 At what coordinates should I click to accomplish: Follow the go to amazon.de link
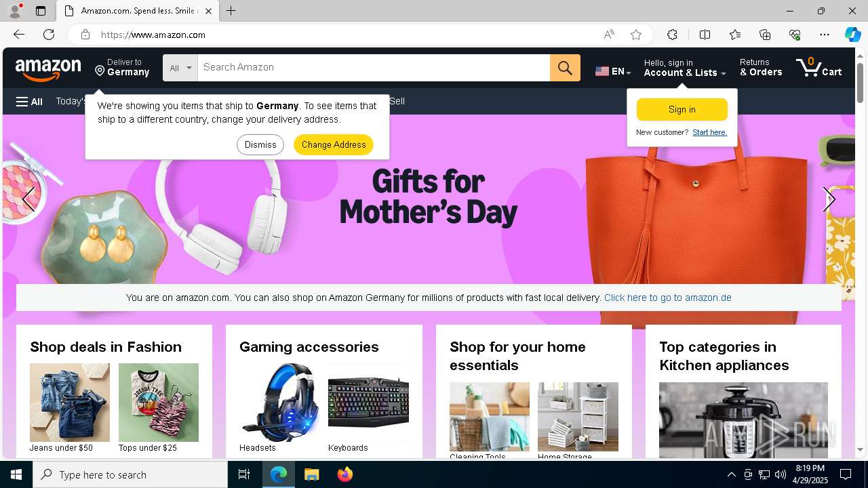click(667, 298)
